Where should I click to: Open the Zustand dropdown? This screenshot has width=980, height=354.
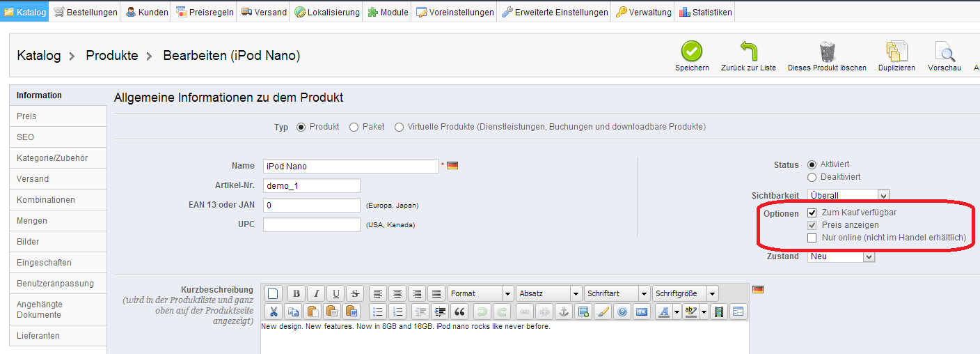841,256
